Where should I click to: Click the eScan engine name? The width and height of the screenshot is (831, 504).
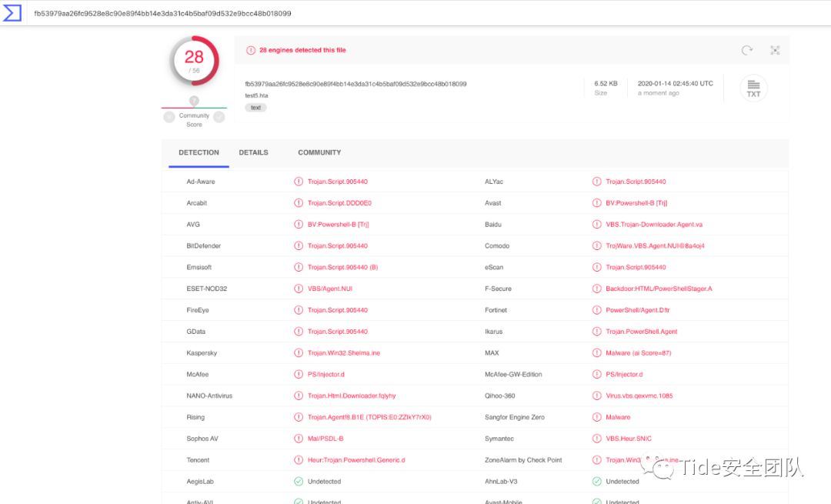[494, 267]
